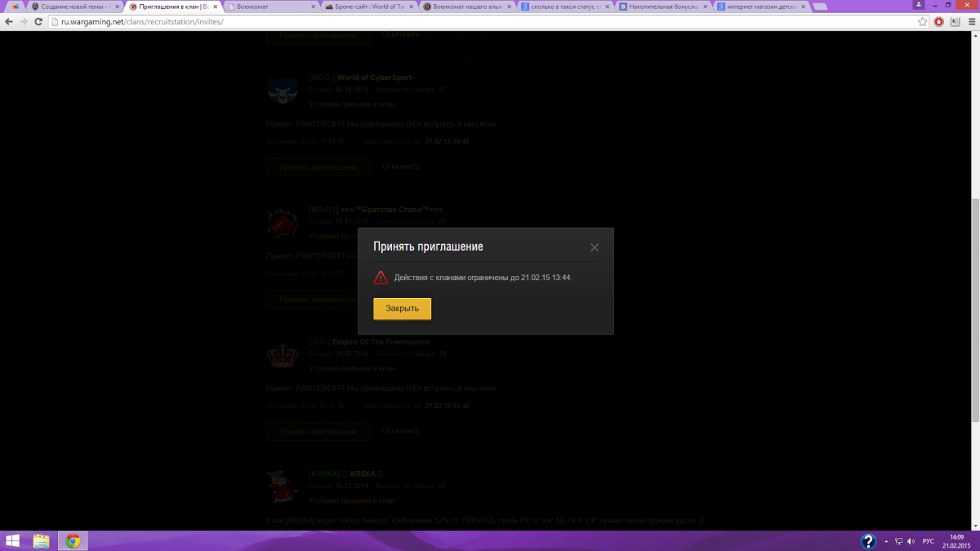Switch to the Броне-сайт World of Tanks tab
Viewport: 980px width, 551px height.
(x=367, y=7)
